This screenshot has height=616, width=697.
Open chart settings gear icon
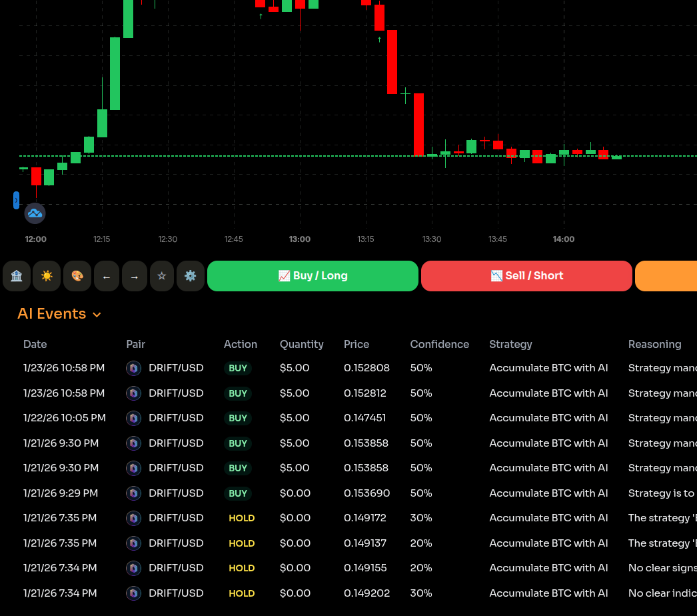[191, 276]
